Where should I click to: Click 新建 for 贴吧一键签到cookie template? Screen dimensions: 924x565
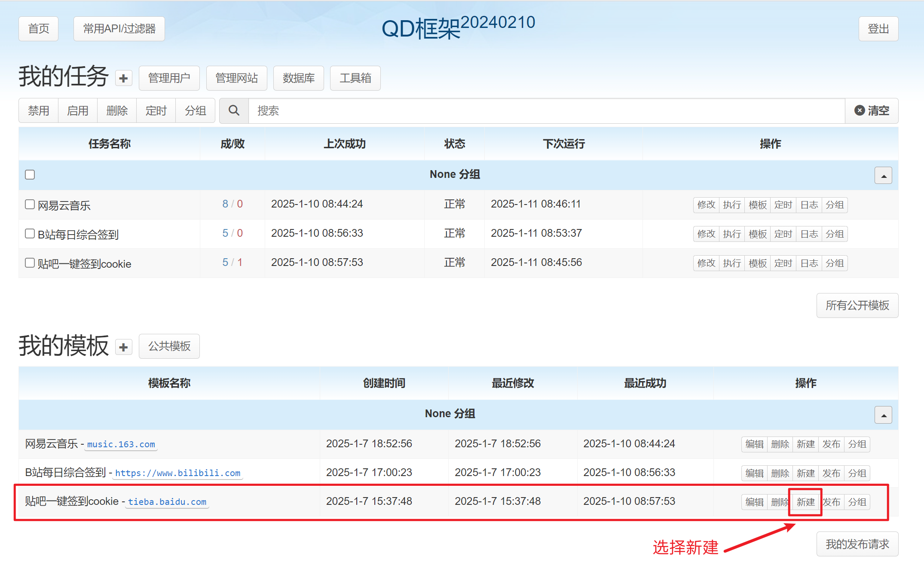click(805, 502)
